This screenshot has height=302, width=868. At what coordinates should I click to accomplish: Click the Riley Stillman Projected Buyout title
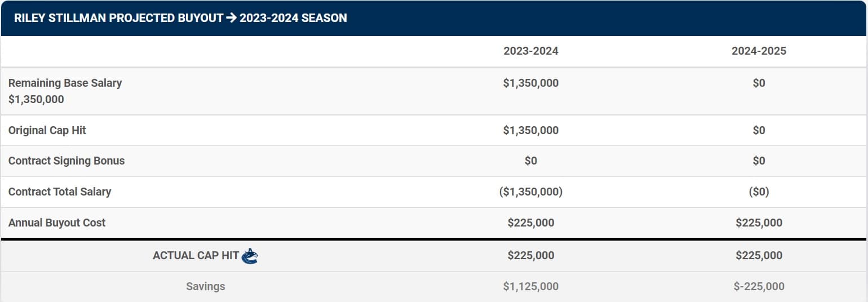(x=118, y=18)
